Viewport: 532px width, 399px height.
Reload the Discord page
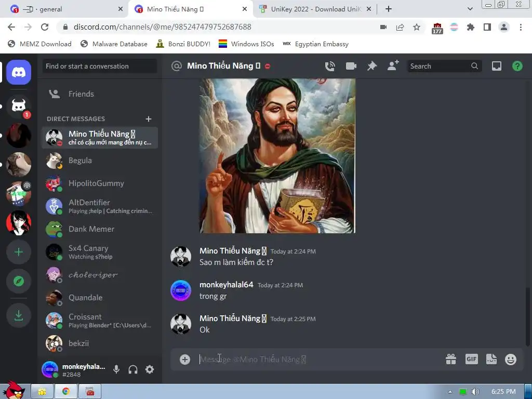45,27
